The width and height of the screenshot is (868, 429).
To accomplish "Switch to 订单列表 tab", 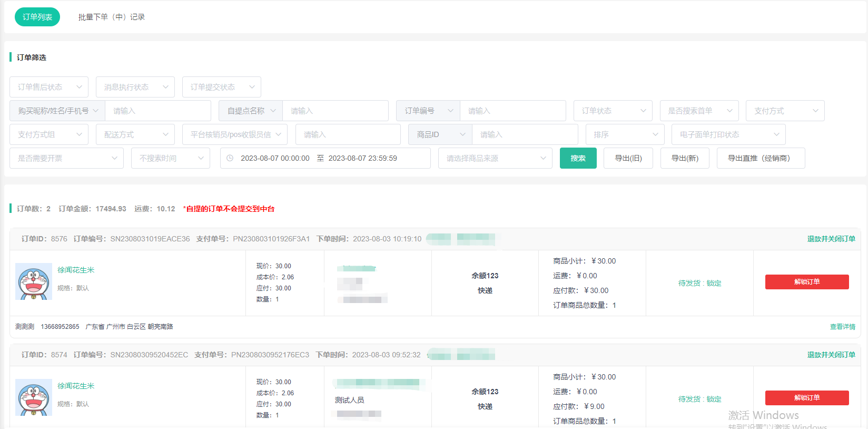I will [37, 17].
